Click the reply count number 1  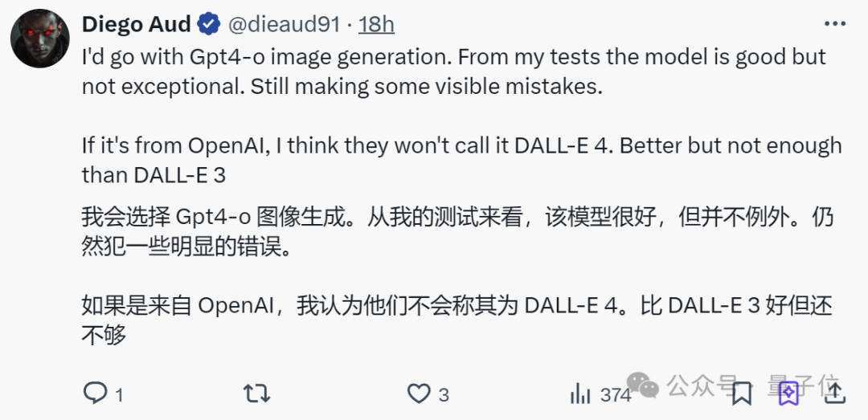click(119, 394)
